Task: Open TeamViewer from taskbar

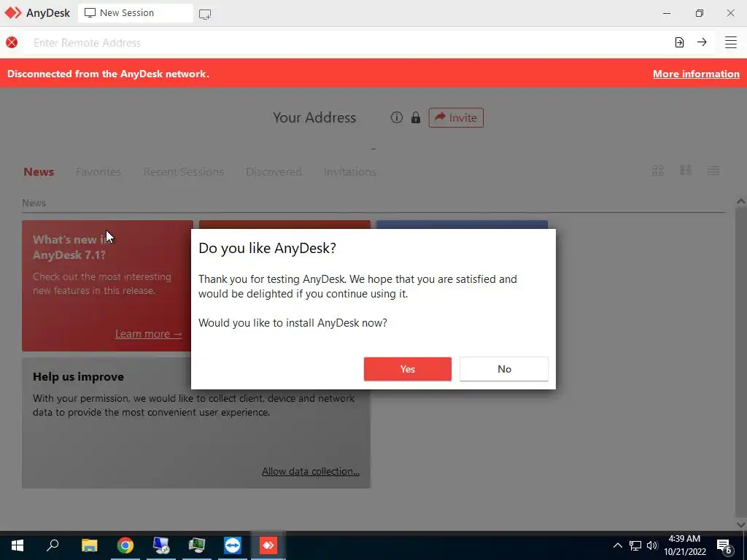Action: (233, 545)
